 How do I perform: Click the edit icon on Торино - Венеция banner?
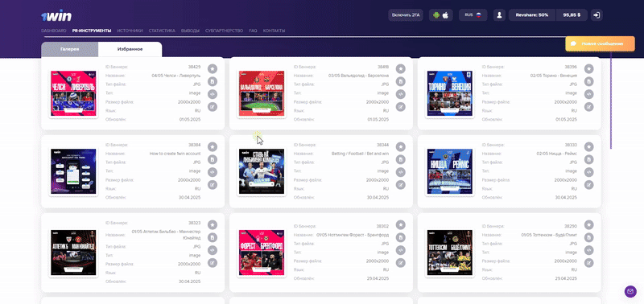click(589, 107)
